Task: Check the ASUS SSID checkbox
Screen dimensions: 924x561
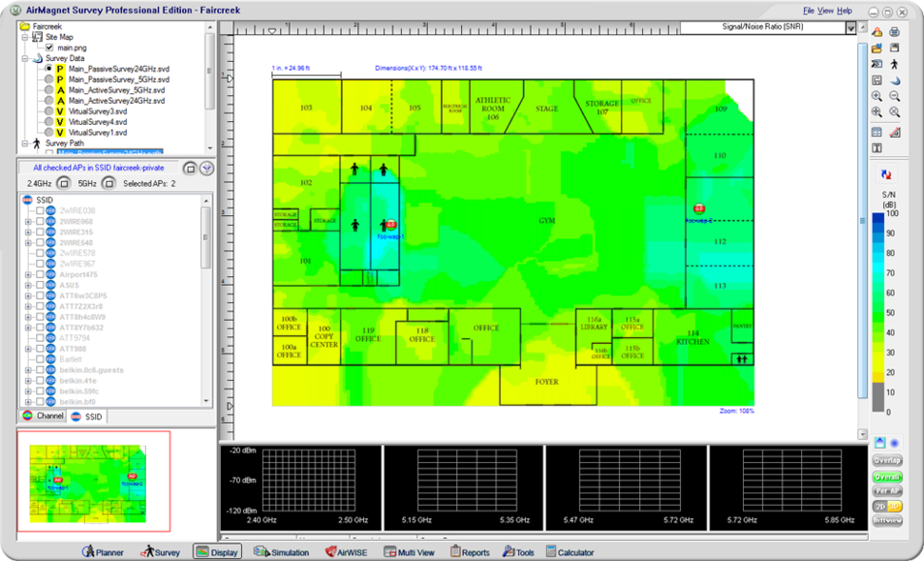Action: pyautogui.click(x=40, y=285)
